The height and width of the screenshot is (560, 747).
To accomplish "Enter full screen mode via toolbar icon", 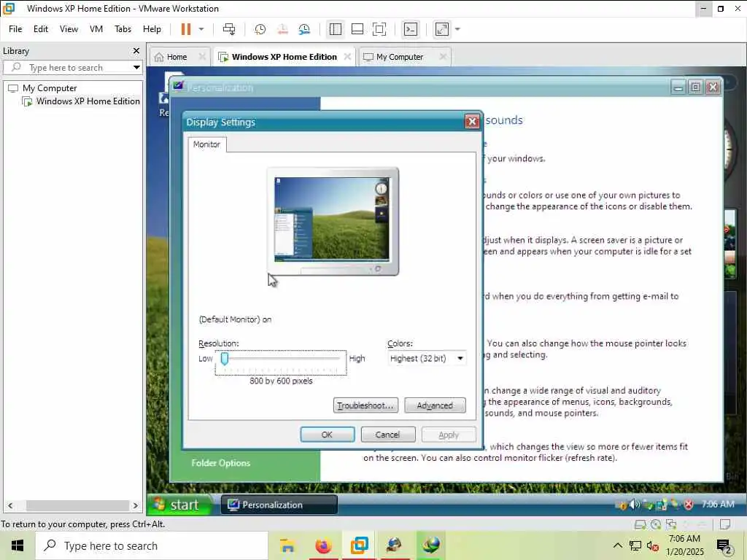I will tap(379, 29).
